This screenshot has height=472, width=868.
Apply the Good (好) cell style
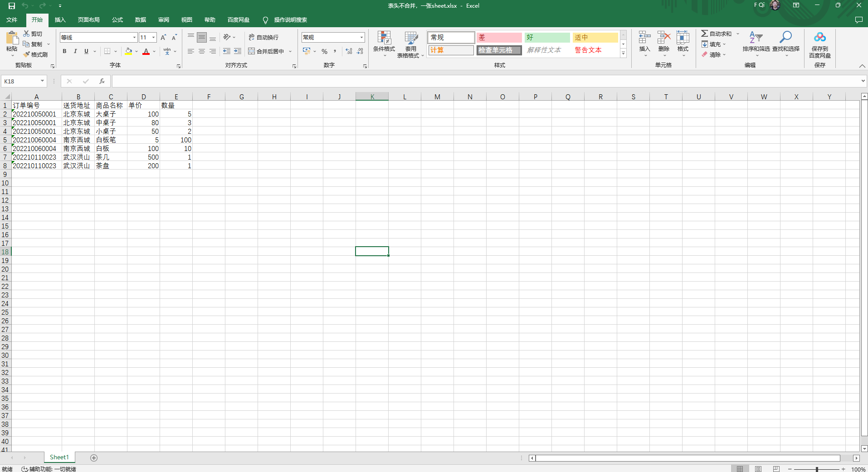click(x=547, y=37)
